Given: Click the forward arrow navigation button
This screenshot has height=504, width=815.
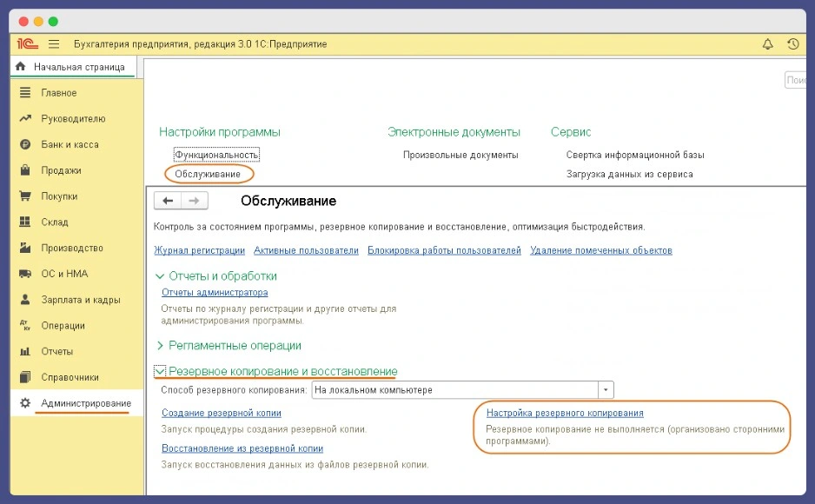Looking at the screenshot, I should [195, 201].
